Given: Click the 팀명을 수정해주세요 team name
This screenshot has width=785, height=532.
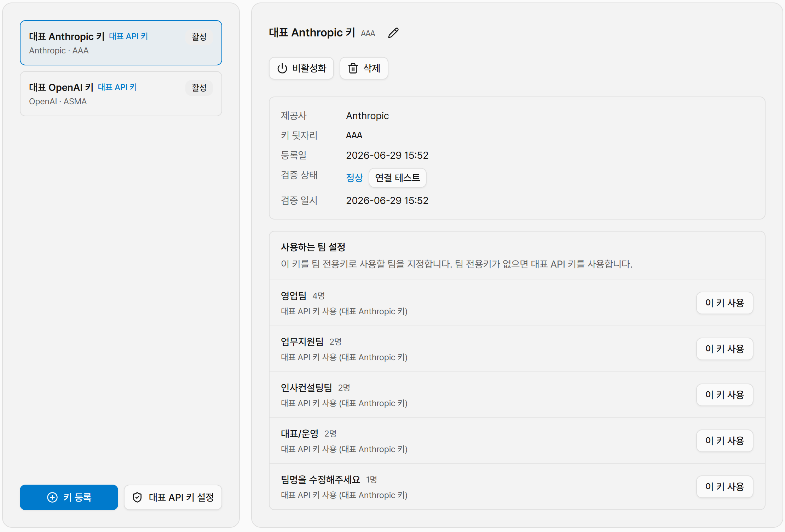Looking at the screenshot, I should coord(321,480).
